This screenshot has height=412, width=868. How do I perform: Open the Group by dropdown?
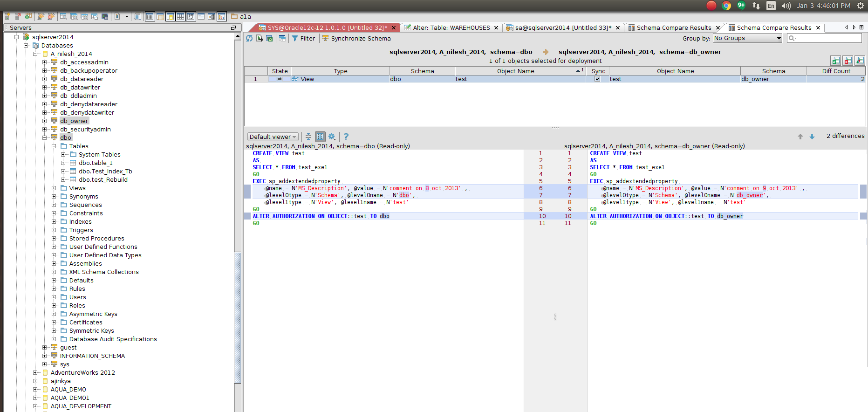(747, 38)
